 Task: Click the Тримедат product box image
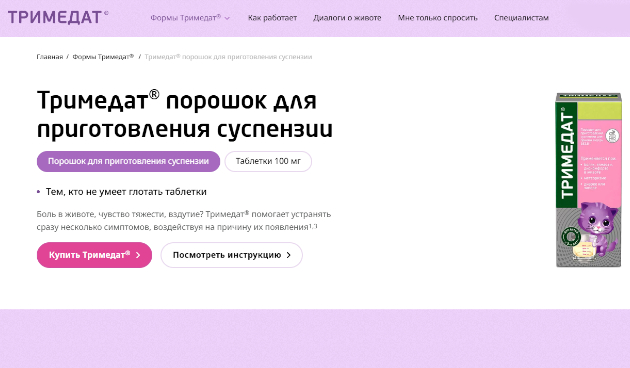click(x=588, y=180)
